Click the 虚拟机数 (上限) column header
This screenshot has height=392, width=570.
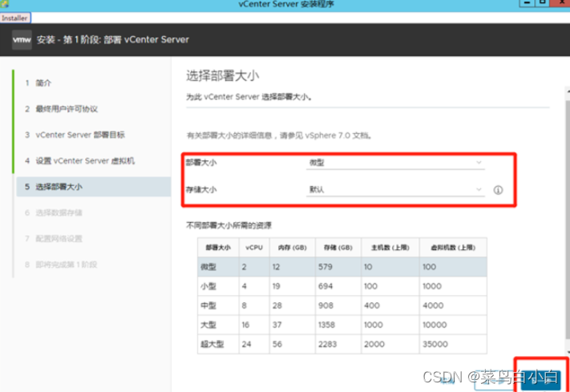(x=453, y=248)
